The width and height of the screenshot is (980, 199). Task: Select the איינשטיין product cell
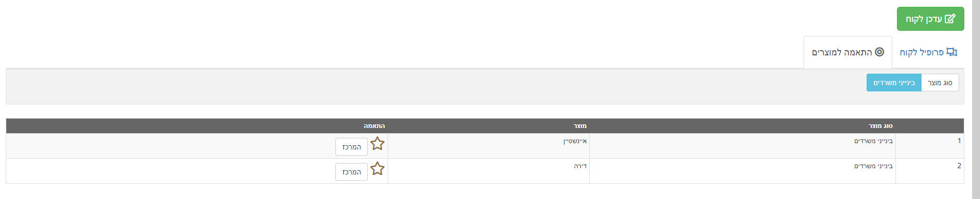(x=488, y=146)
